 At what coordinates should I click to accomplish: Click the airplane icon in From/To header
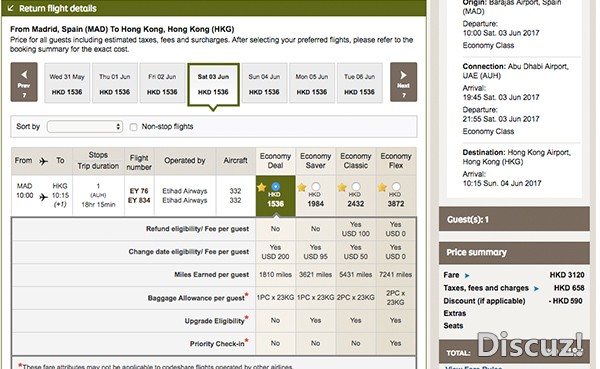tap(44, 161)
